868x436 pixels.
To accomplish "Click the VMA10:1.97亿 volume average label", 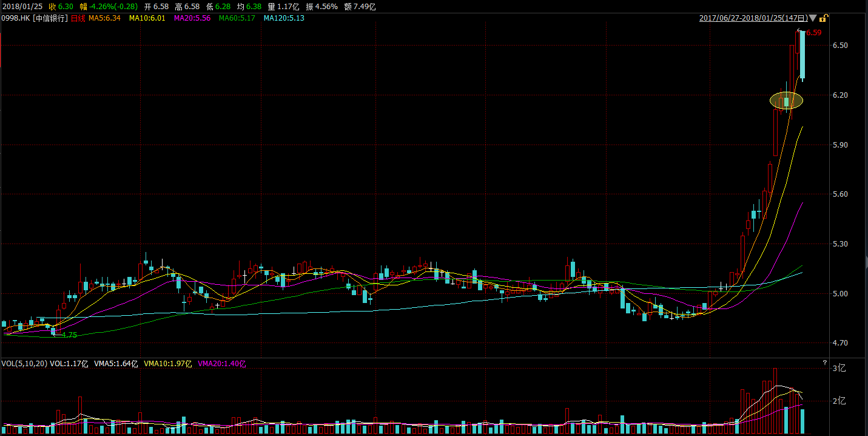I will (x=168, y=364).
